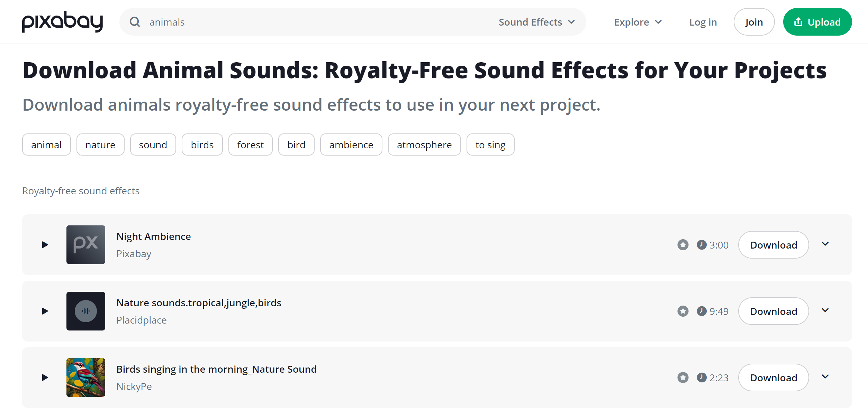Viewport: 868px width, 410px height.
Task: Favorite the Night Ambience star icon
Action: pyautogui.click(x=683, y=245)
